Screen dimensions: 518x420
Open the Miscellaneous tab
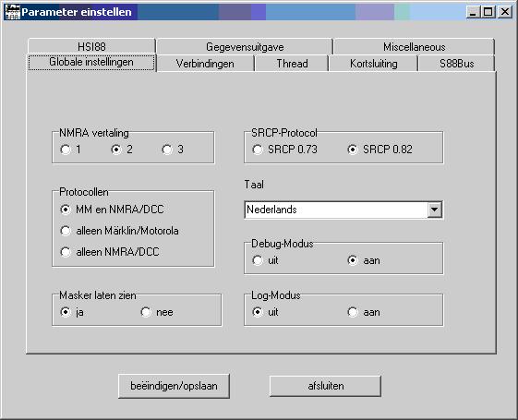point(414,46)
